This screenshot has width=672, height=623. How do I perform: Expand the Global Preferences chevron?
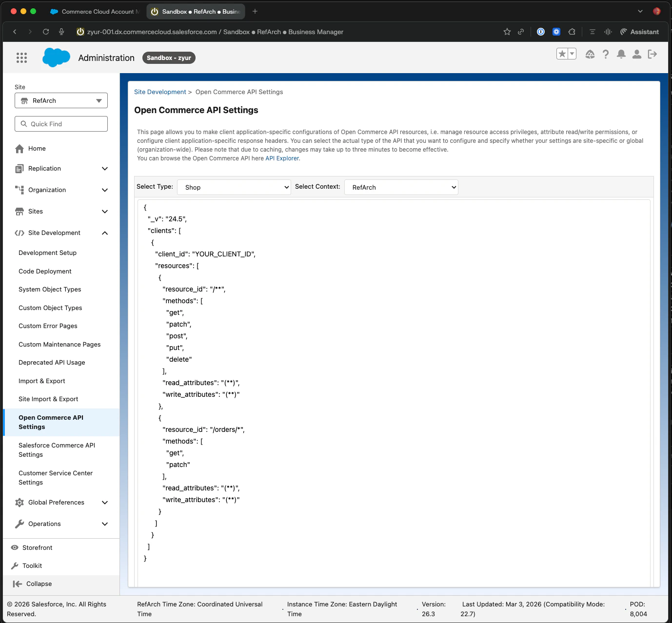click(x=105, y=503)
